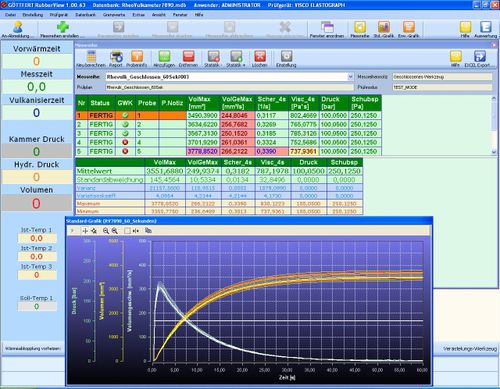Open the Einstellung menu
The image size is (500, 389).
click(33, 15)
